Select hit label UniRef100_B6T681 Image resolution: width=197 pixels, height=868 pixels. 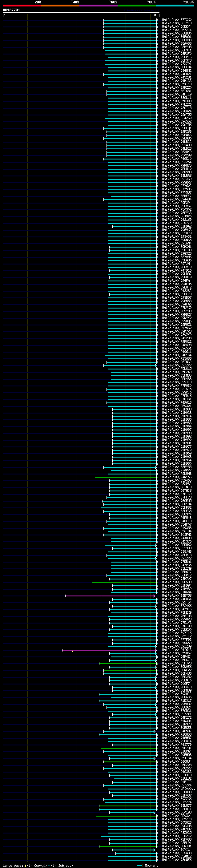(176, 91)
